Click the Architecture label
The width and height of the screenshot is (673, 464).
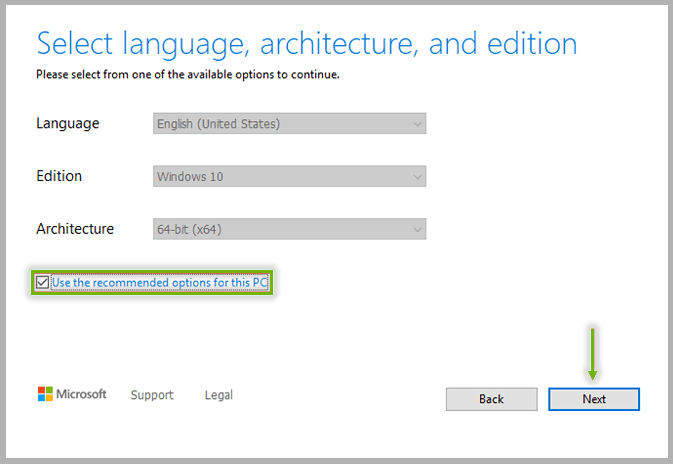tap(75, 229)
